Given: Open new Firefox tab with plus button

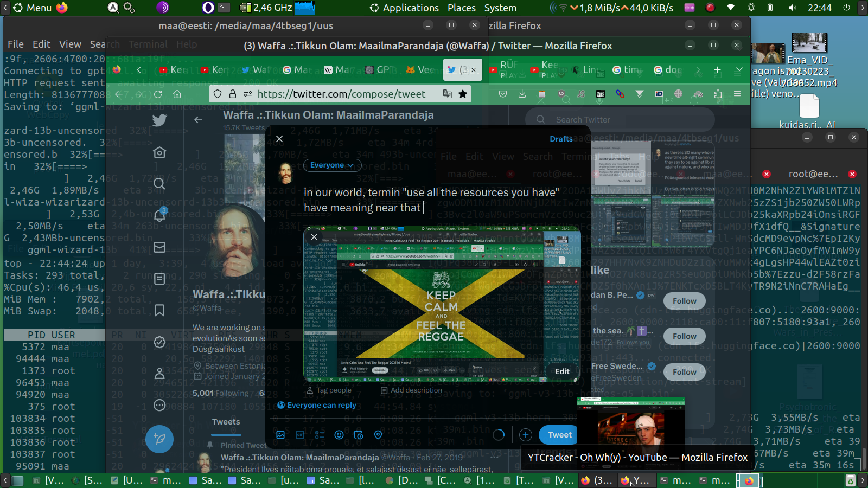Looking at the screenshot, I should click(717, 70).
